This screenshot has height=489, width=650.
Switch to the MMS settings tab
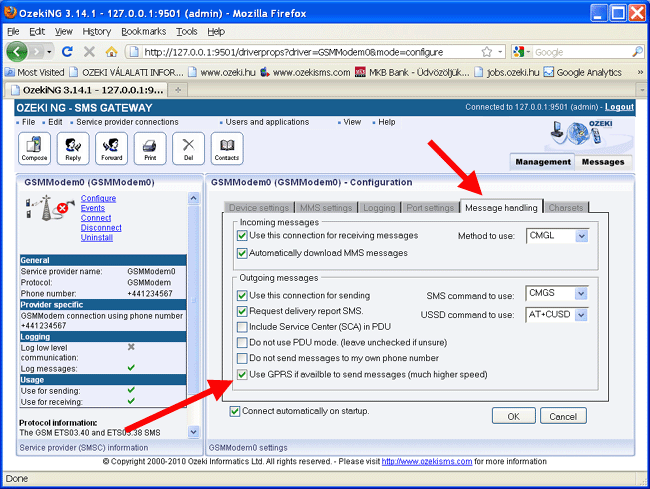click(326, 208)
